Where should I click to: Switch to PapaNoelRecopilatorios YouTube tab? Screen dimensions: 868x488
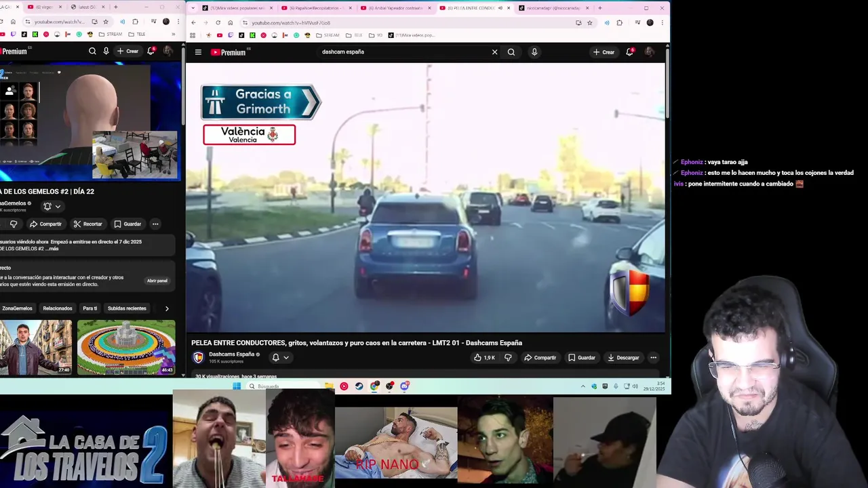[316, 8]
